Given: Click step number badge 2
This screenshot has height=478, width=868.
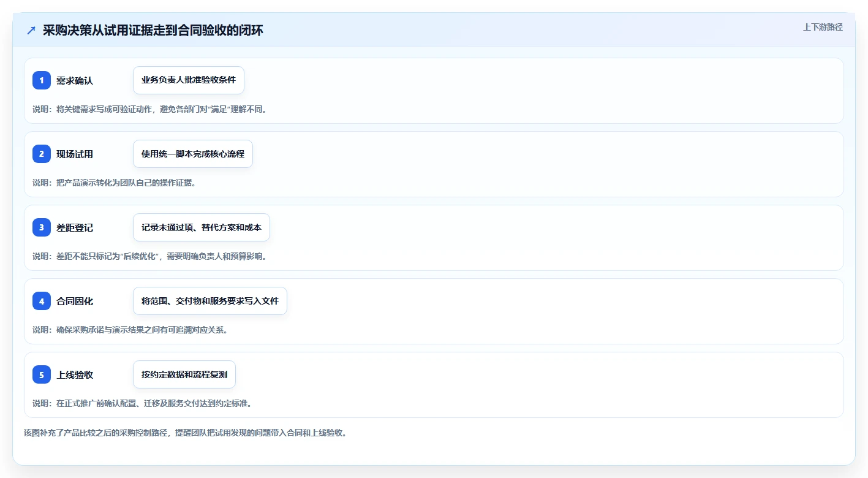Looking at the screenshot, I should [42, 154].
